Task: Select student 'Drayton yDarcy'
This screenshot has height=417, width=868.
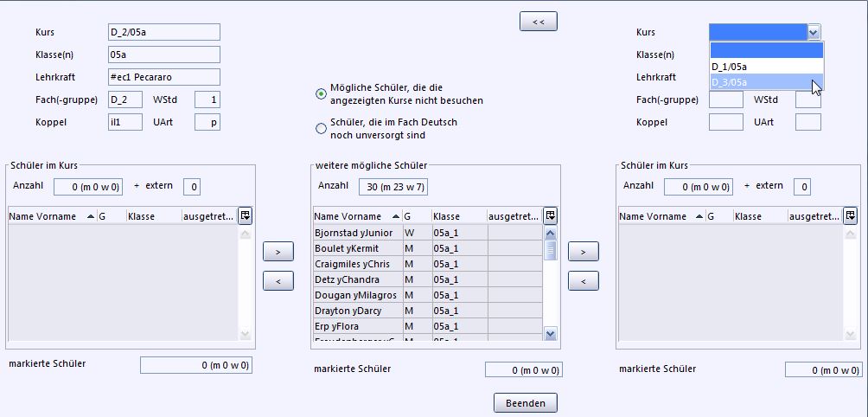Action: 358,311
